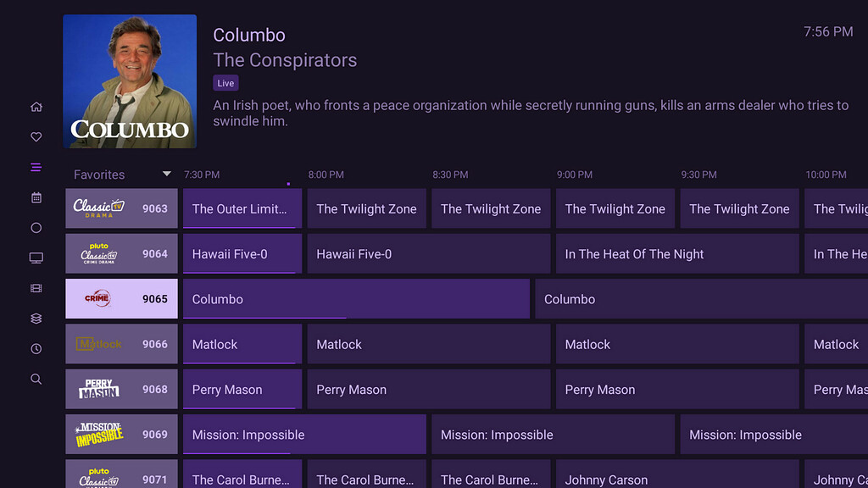
Task: Expand the Favorites filter dropdown
Action: tap(166, 174)
